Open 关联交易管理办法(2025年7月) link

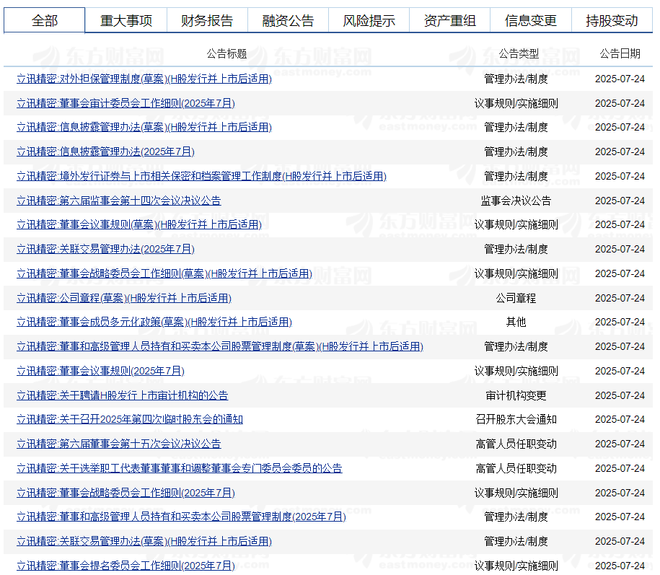pyautogui.click(x=105, y=249)
